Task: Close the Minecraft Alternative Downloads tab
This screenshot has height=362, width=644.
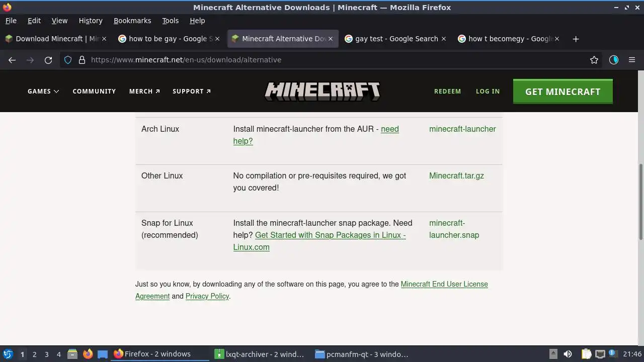Action: [x=331, y=39]
